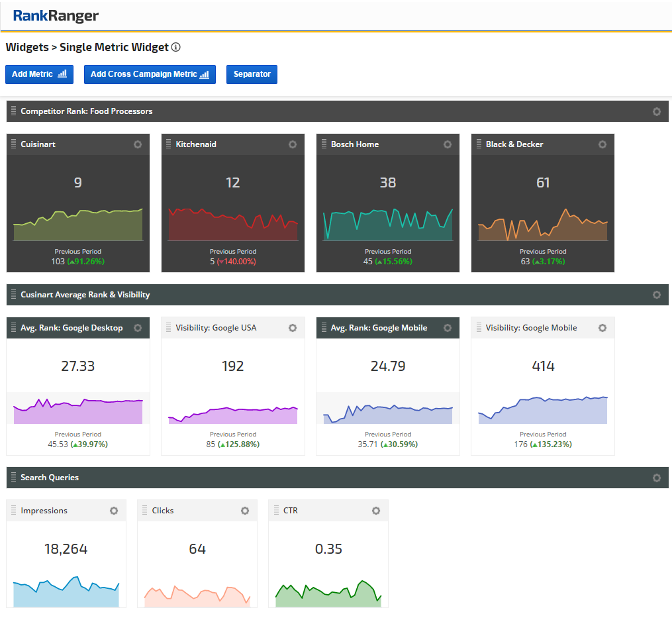Image resolution: width=672 pixels, height=618 pixels.
Task: Open Impressions widget settings gear
Action: tap(114, 511)
